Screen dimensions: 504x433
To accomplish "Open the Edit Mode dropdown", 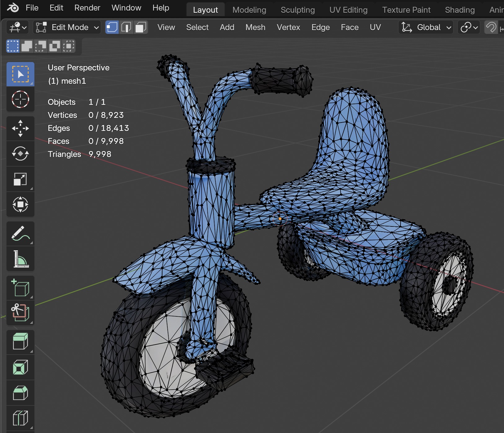I will pos(67,28).
